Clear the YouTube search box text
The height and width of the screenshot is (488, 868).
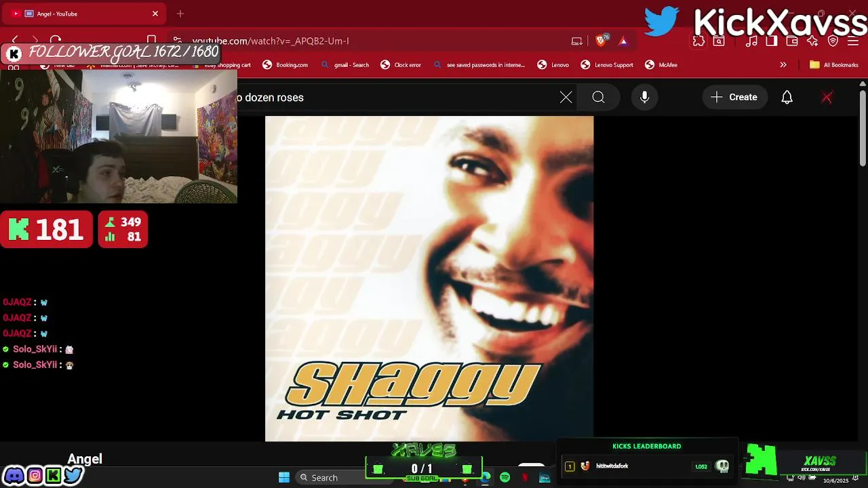(x=566, y=98)
